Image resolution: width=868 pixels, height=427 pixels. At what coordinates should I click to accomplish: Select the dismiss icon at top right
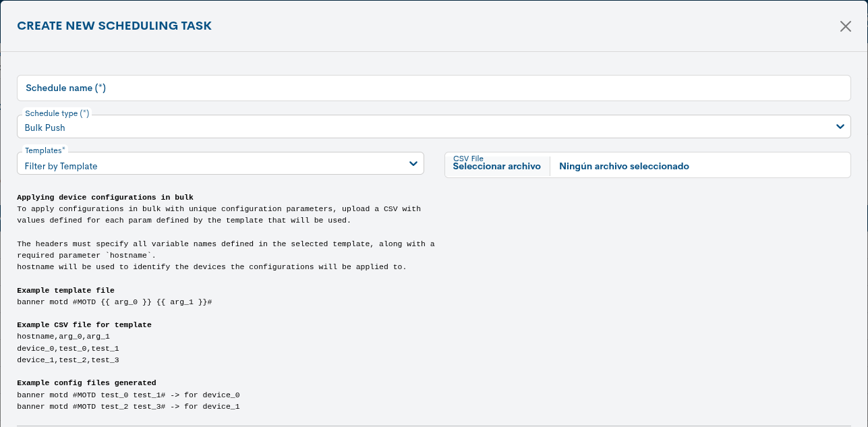[845, 26]
